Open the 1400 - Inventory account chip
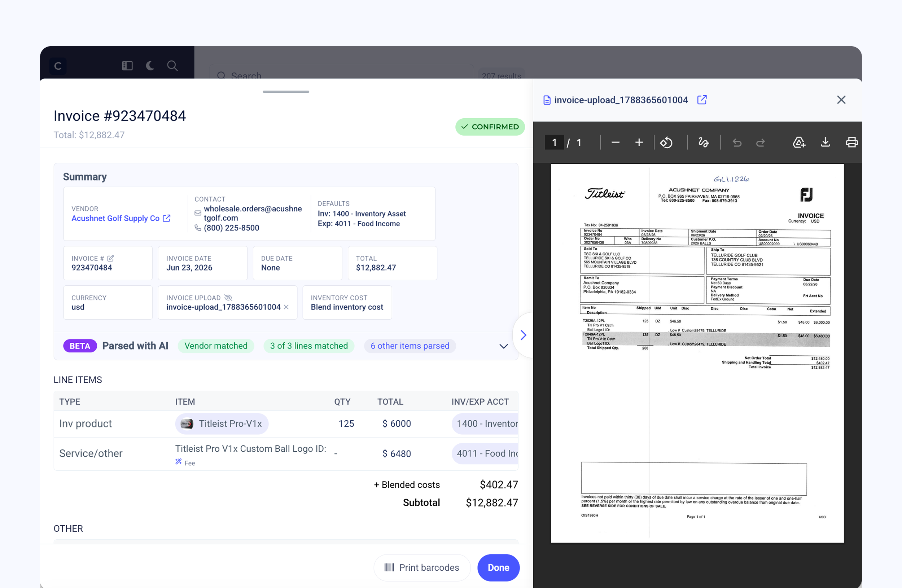Screen dimensions: 902x588 click(485, 424)
